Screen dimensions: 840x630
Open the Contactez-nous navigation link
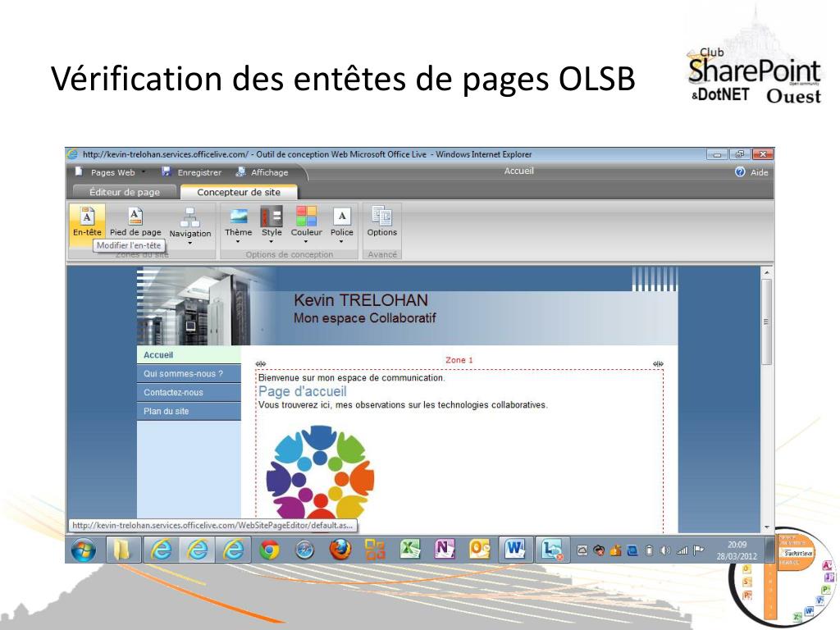(189, 392)
